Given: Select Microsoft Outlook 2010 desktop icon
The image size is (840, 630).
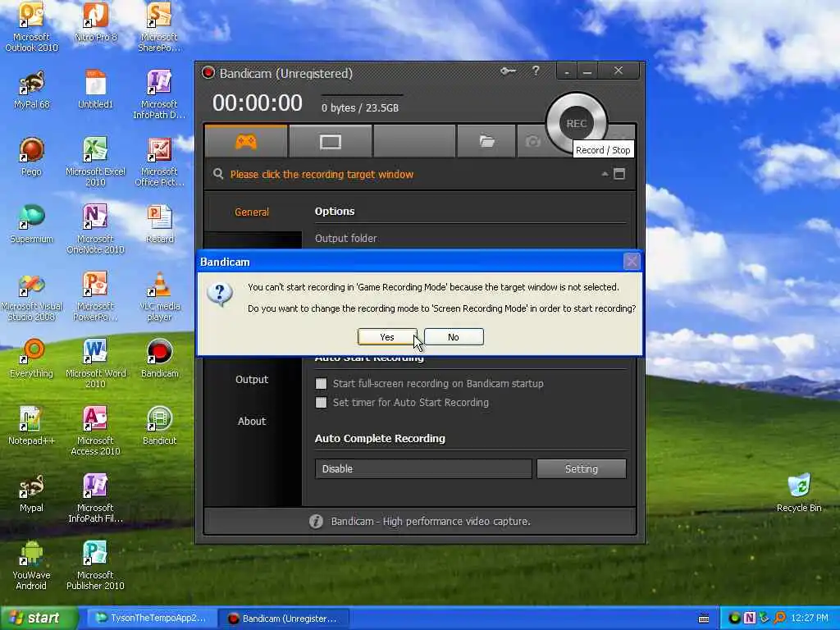Looking at the screenshot, I should coord(31,27).
